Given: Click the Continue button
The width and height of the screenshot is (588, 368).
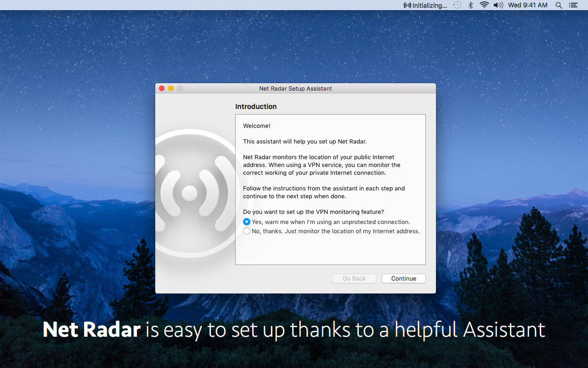Looking at the screenshot, I should coord(404,278).
